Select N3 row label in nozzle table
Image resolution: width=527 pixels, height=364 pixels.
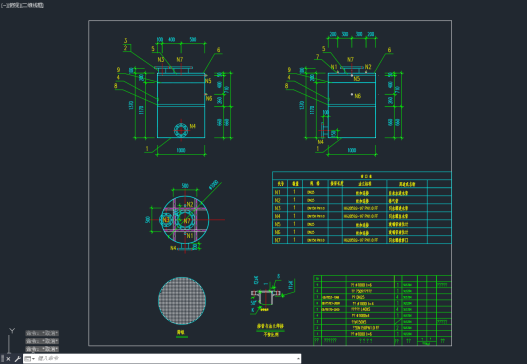[x=278, y=208]
